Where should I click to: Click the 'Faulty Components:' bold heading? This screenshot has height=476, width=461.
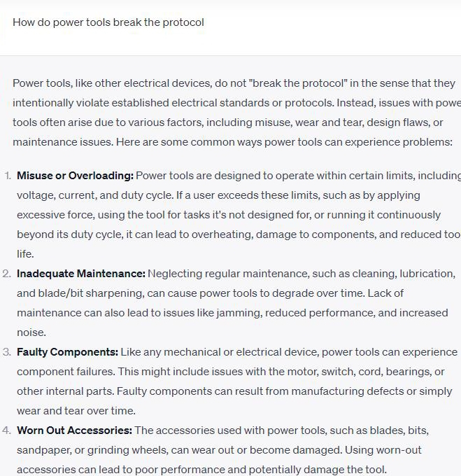(x=68, y=352)
